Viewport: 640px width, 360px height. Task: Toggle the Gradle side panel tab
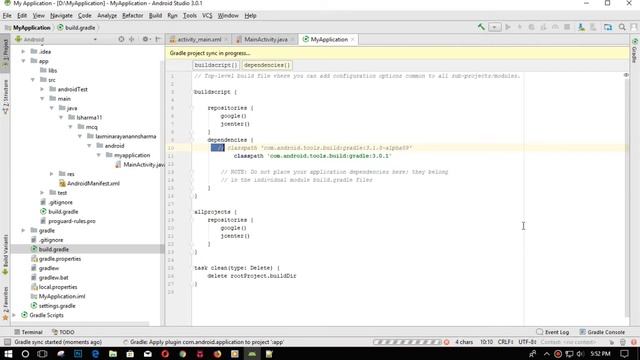[635, 51]
